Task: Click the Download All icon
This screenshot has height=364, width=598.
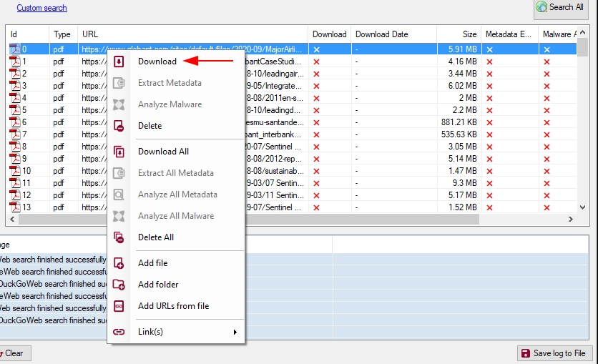Action: [x=119, y=152]
